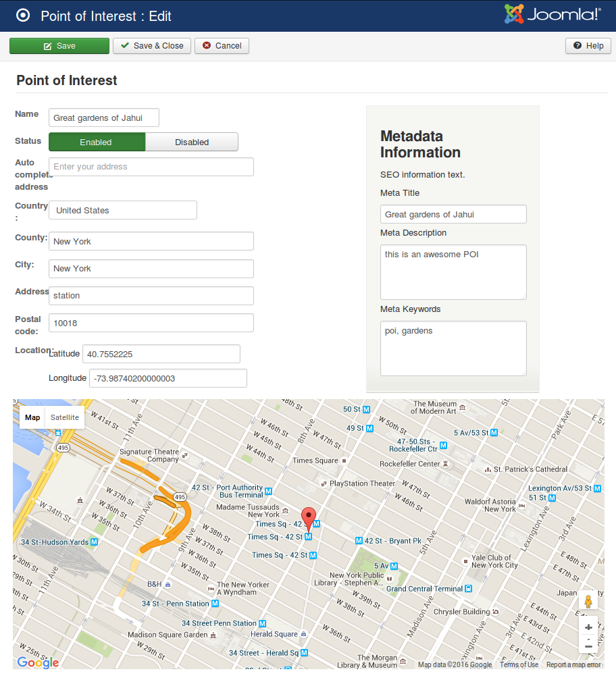
Task: Click Report a map error link
Action: tap(573, 665)
